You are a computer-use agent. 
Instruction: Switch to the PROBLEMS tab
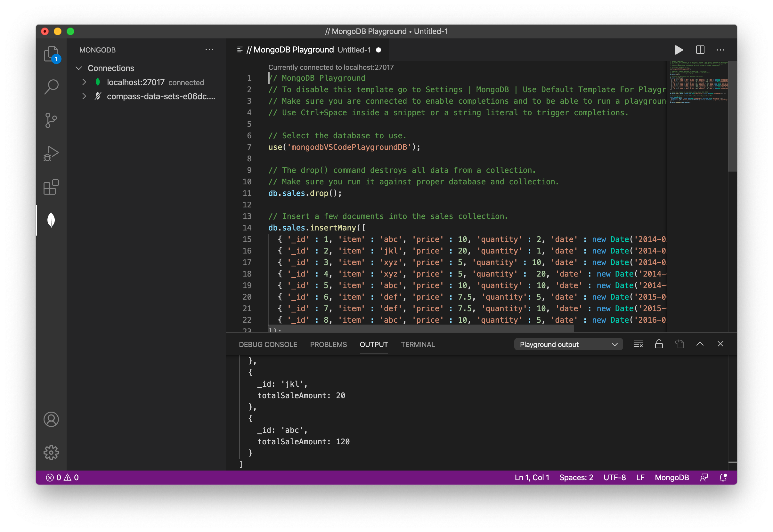(x=328, y=344)
